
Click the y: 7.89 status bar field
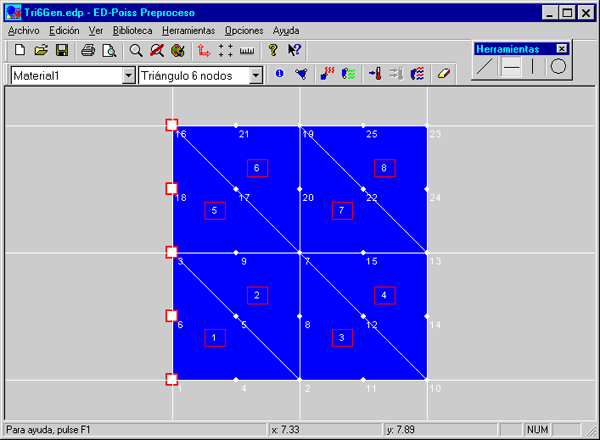tap(440, 430)
